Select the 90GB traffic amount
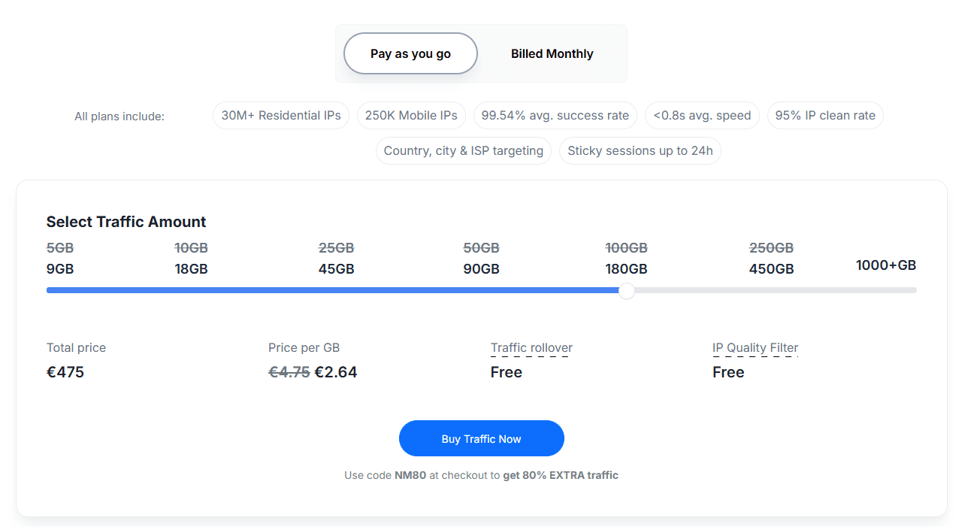The width and height of the screenshot is (980, 527). pos(481,268)
